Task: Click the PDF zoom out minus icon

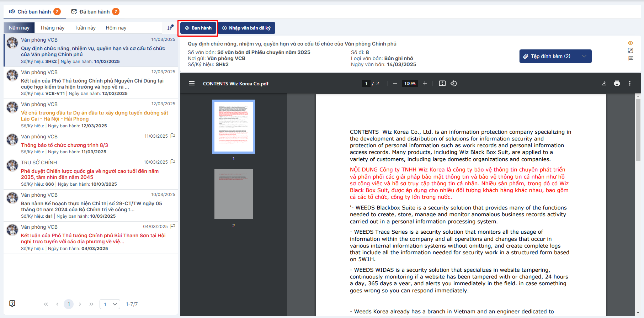Action: pos(395,83)
